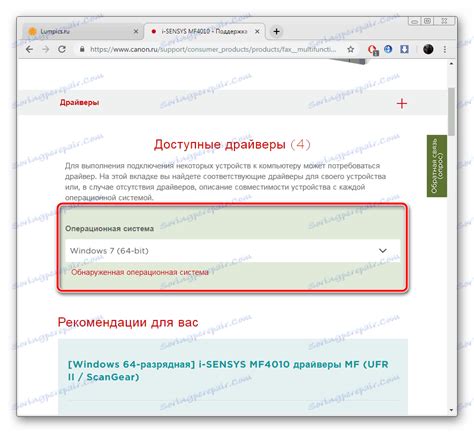The image size is (474, 433).
Task: Go back to the previous page
Action: 30,50
